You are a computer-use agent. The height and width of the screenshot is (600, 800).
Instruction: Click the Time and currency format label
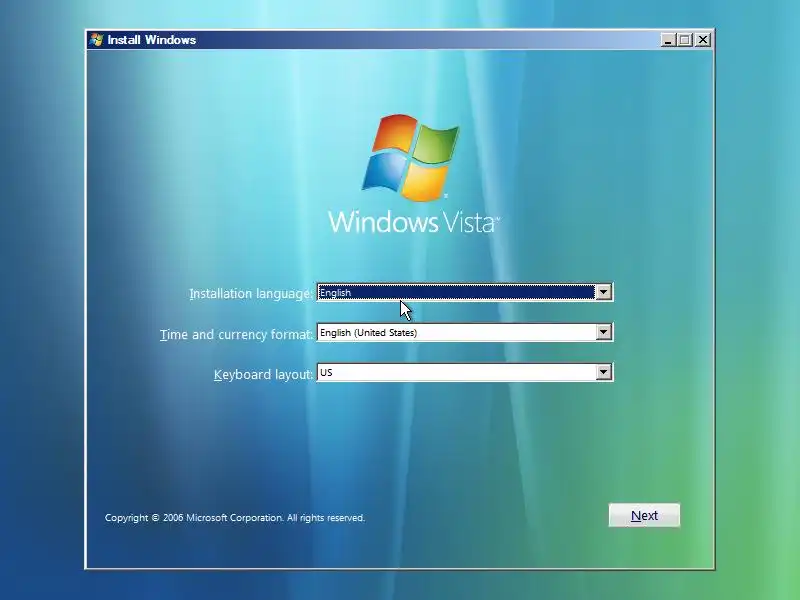236,335
